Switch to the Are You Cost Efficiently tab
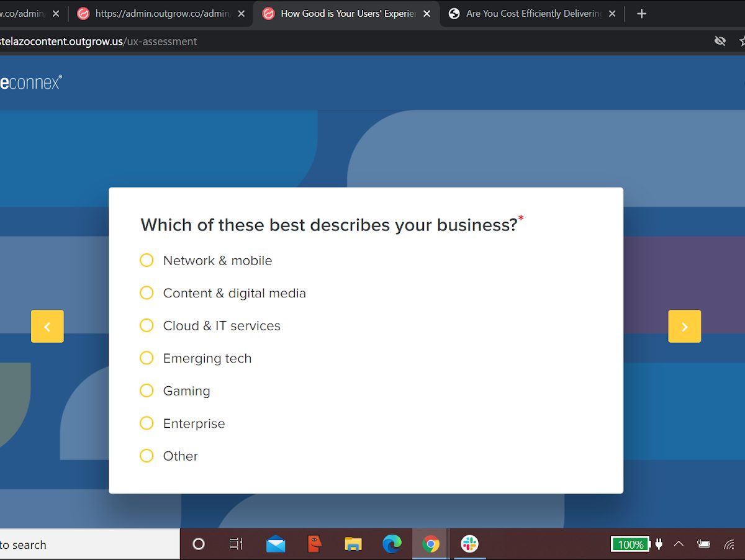Image resolution: width=745 pixels, height=560 pixels. [533, 14]
